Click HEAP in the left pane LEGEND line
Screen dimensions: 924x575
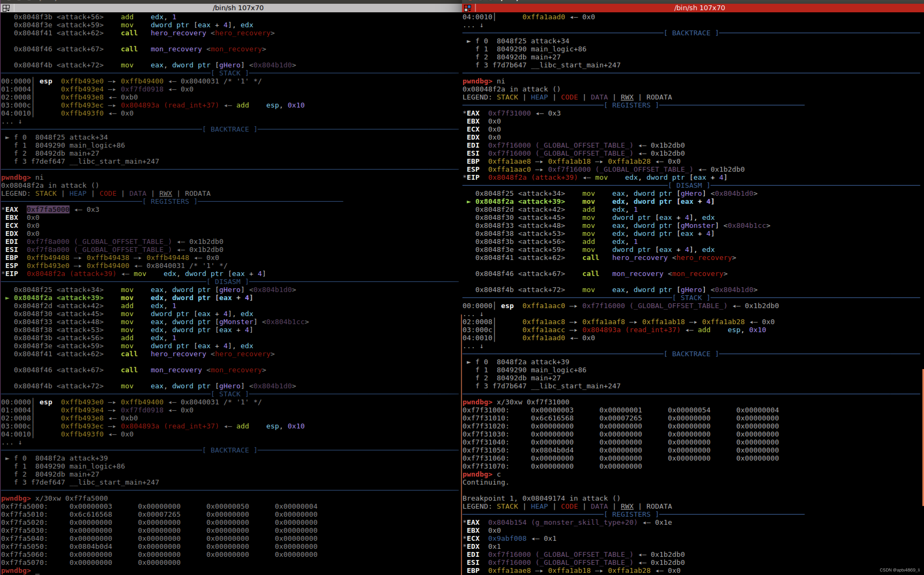[x=78, y=194]
